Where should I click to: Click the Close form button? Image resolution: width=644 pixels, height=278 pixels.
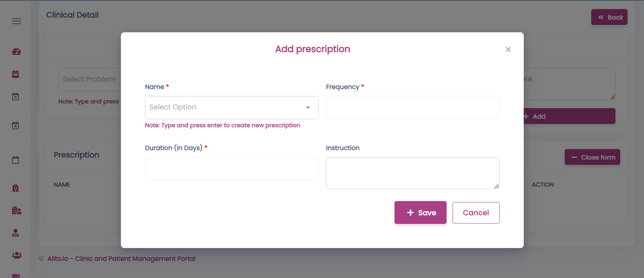(x=592, y=157)
